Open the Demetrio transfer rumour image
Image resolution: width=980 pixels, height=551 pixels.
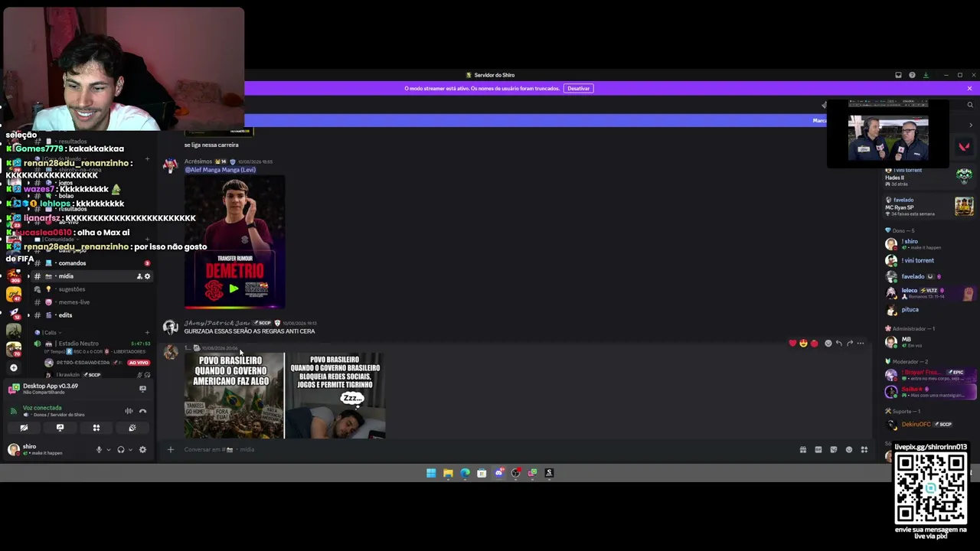pos(234,242)
